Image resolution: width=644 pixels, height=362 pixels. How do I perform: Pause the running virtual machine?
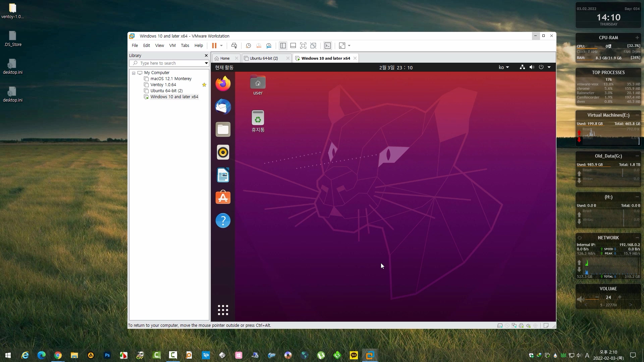point(214,46)
